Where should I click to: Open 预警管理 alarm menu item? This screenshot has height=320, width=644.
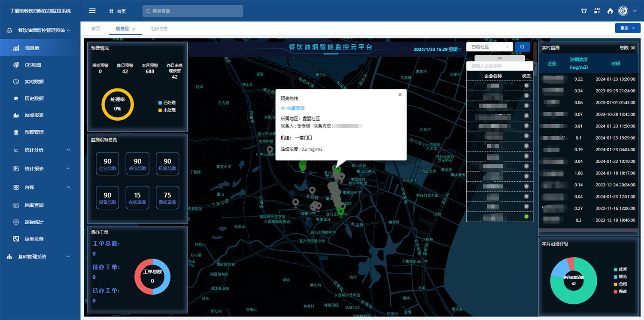click(34, 132)
